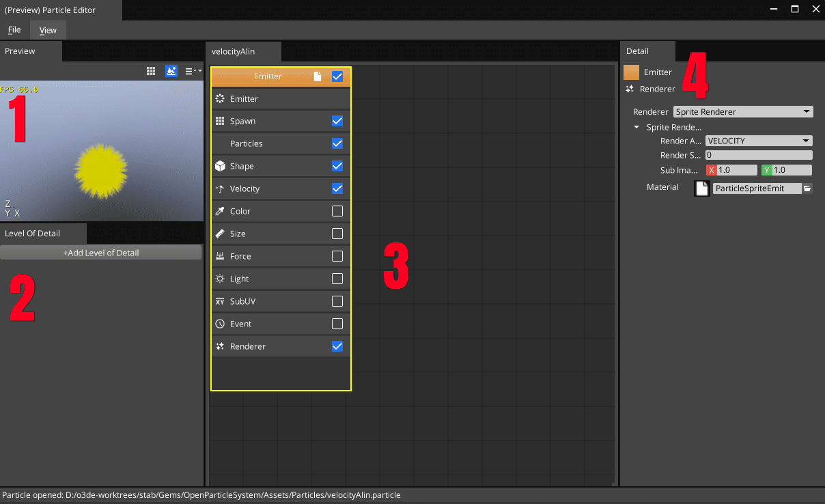Open the View menu
This screenshot has height=504, width=825.
[48, 30]
